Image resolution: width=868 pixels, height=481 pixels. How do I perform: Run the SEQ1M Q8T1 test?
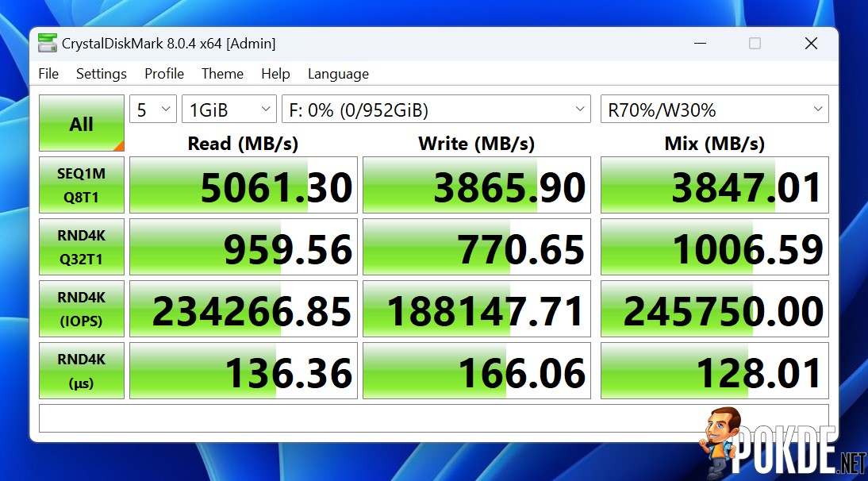click(x=82, y=185)
